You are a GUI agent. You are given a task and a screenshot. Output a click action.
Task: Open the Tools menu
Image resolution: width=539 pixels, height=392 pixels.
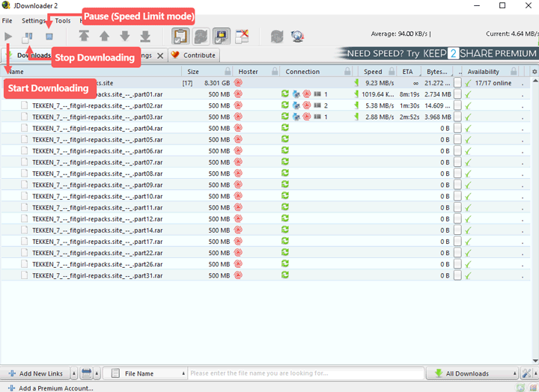[63, 21]
